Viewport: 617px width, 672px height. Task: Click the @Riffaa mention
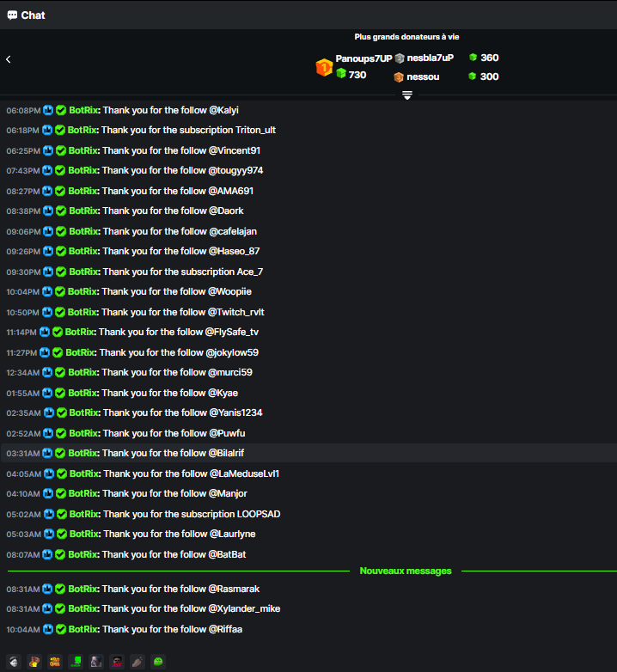coord(225,629)
